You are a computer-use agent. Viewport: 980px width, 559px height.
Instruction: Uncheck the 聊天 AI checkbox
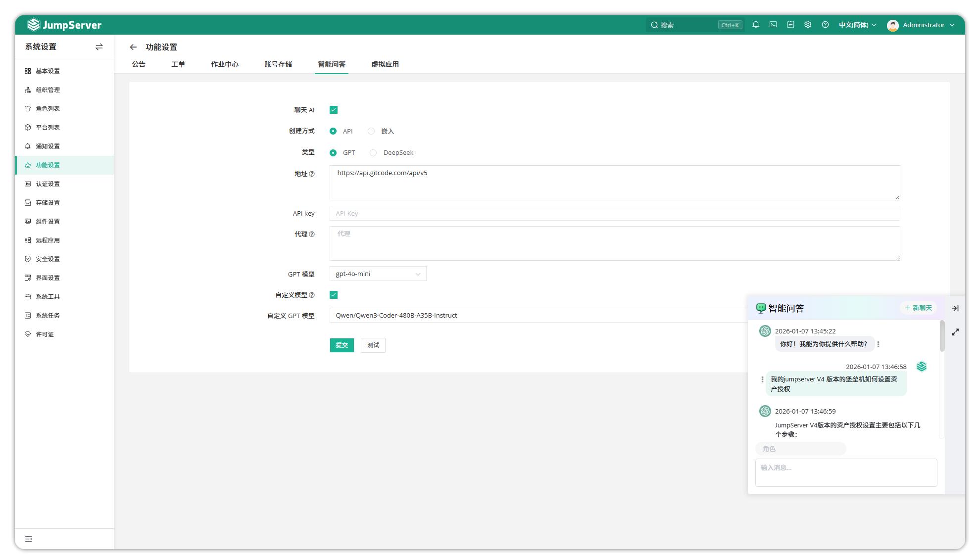(334, 110)
